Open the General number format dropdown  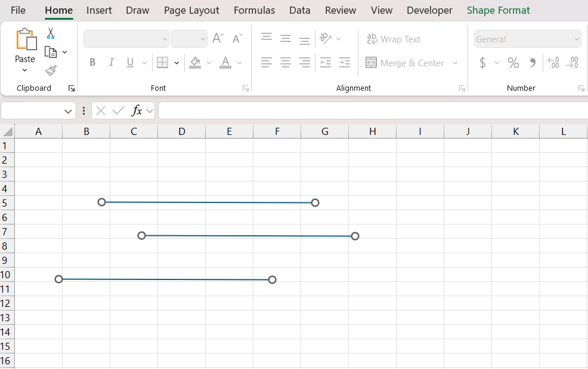tap(577, 39)
